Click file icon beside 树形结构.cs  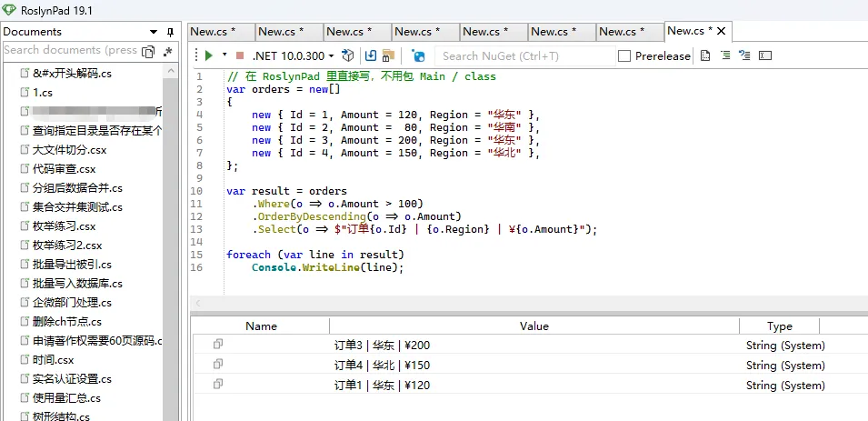pos(24,416)
